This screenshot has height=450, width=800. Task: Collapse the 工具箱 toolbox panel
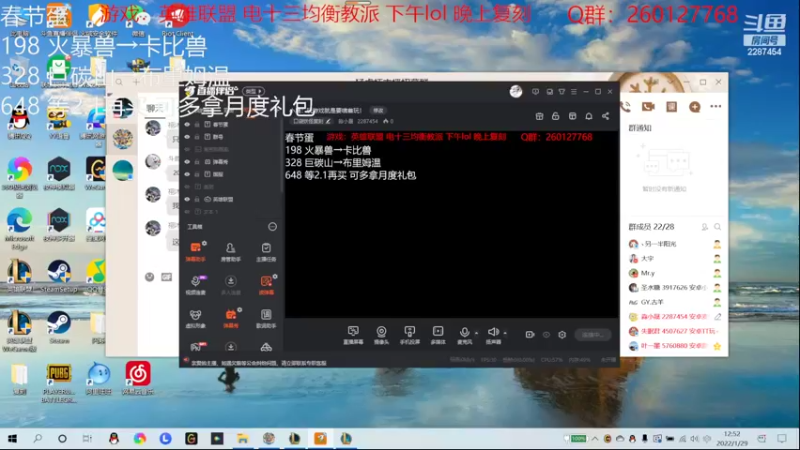(x=272, y=227)
